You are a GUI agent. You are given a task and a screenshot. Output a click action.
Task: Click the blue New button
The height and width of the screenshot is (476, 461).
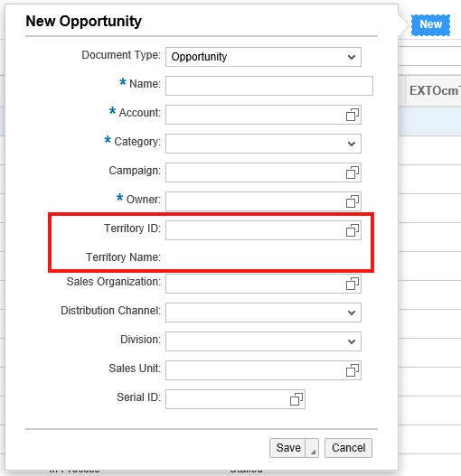(x=430, y=25)
